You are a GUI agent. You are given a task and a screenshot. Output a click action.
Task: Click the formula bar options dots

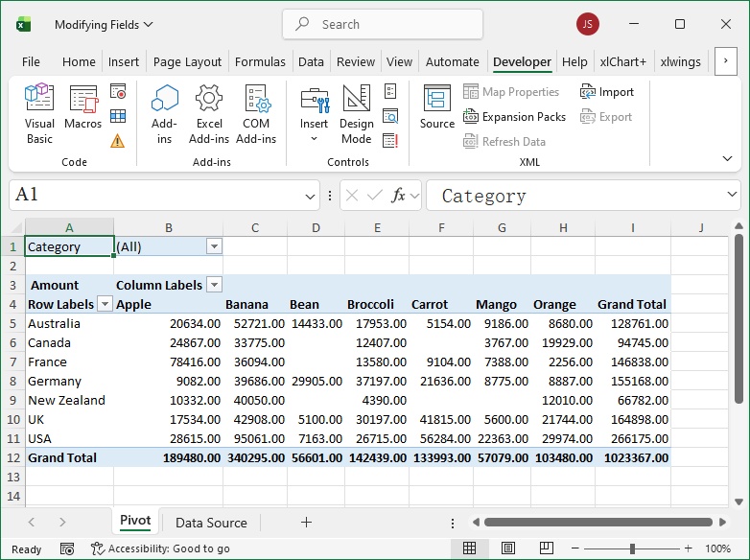pyautogui.click(x=330, y=195)
